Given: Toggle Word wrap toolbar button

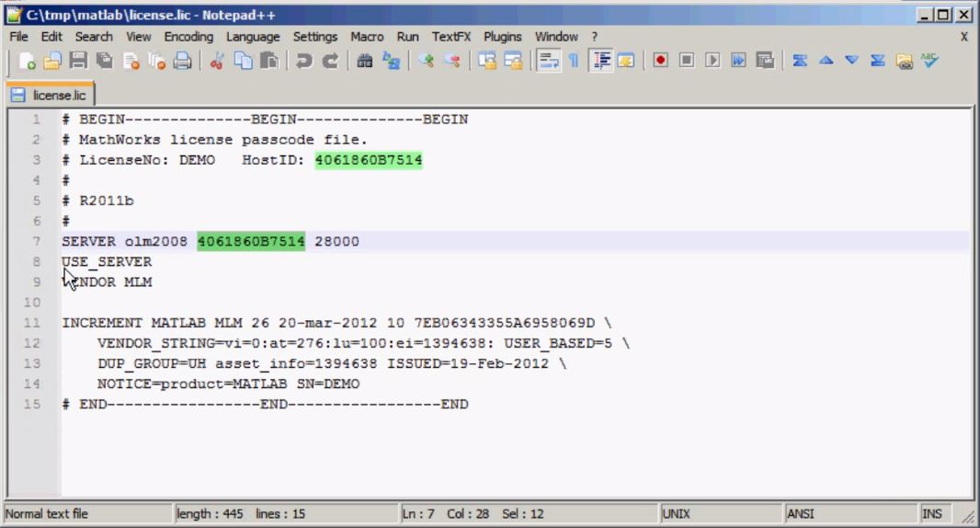Looking at the screenshot, I should tap(546, 61).
